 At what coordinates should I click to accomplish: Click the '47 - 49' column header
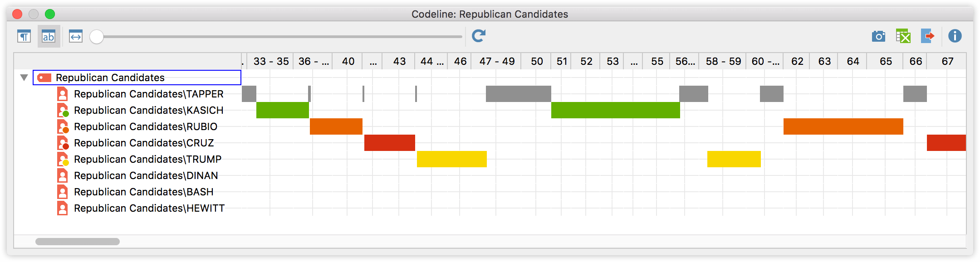(x=497, y=61)
